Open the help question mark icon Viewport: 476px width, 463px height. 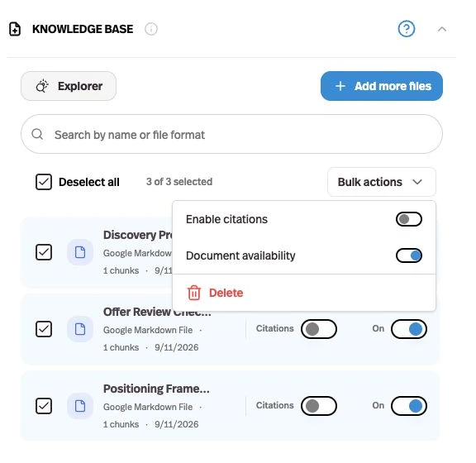point(407,29)
